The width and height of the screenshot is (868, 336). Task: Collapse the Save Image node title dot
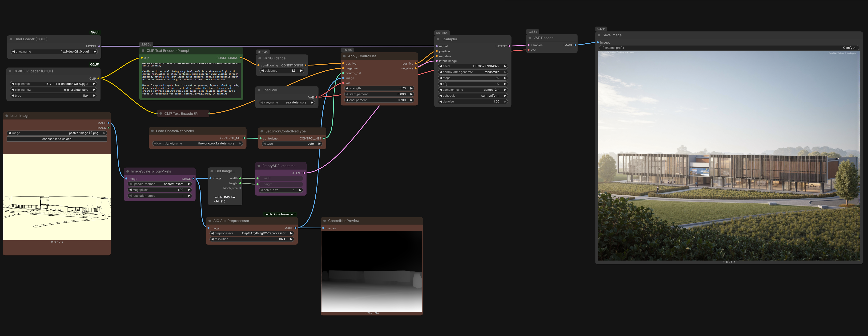(599, 35)
